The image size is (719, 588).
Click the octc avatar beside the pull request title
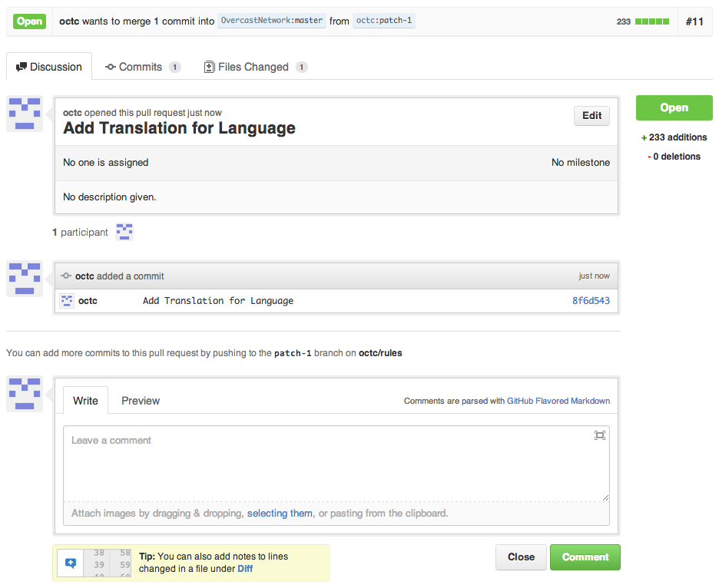[x=25, y=114]
